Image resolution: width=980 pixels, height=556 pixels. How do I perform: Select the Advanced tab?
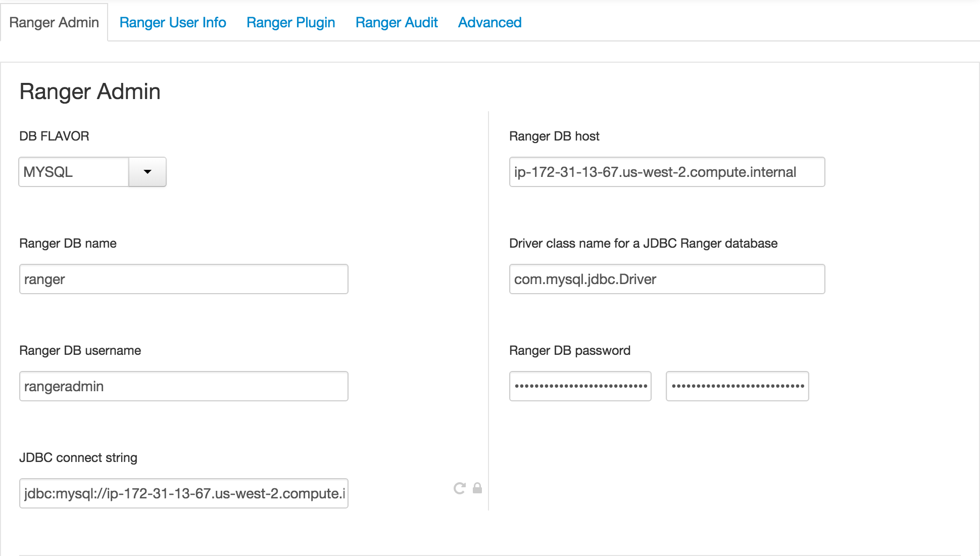489,22
